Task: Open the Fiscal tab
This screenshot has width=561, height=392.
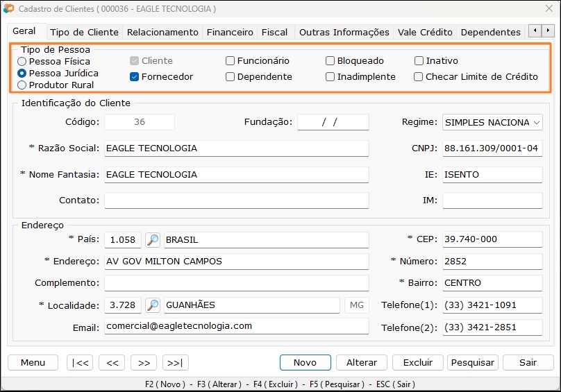Action: 274,32
